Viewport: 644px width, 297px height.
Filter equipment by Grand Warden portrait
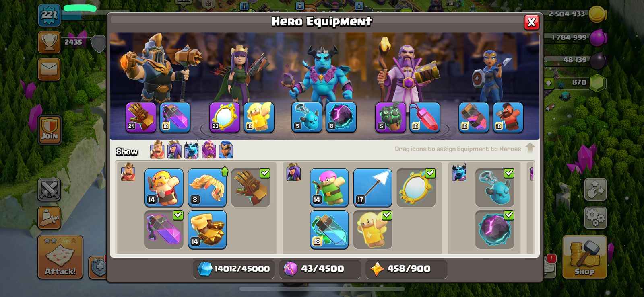[x=208, y=150]
